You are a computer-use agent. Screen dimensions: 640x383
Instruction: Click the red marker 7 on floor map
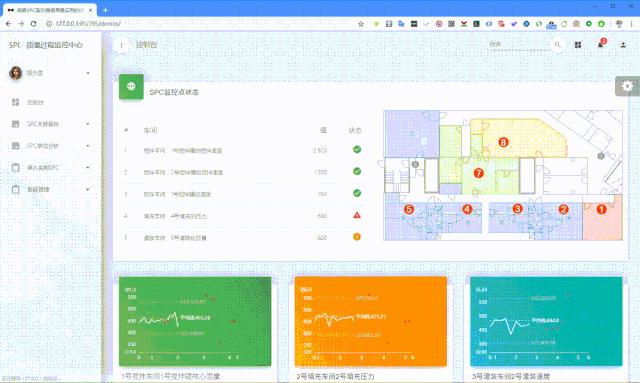point(478,173)
